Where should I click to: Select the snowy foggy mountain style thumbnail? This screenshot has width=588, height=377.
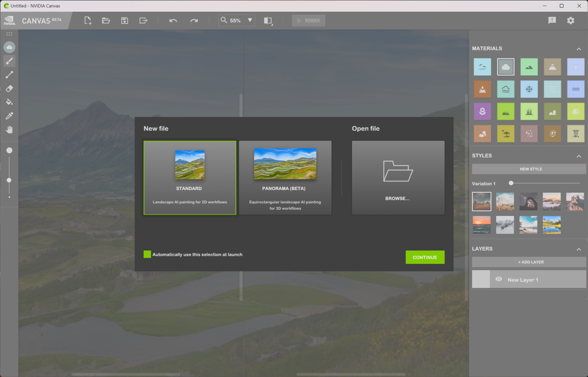pos(505,225)
